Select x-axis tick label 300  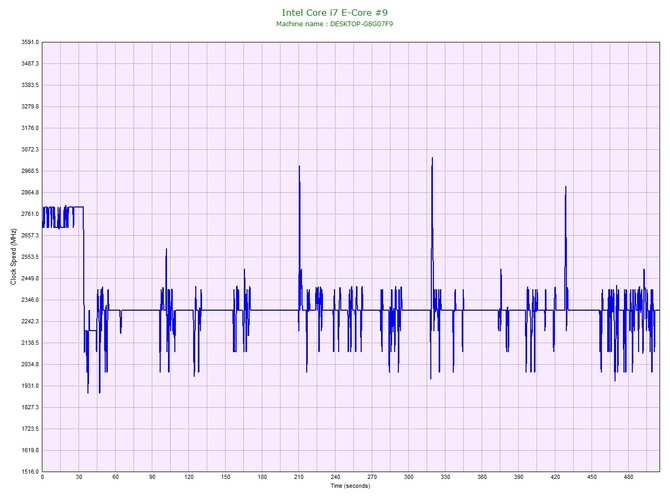tap(409, 477)
